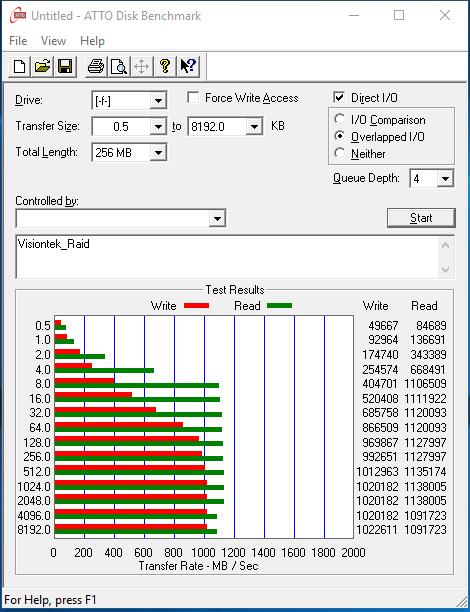Open the File menu
The width and height of the screenshot is (470, 612).
click(18, 41)
